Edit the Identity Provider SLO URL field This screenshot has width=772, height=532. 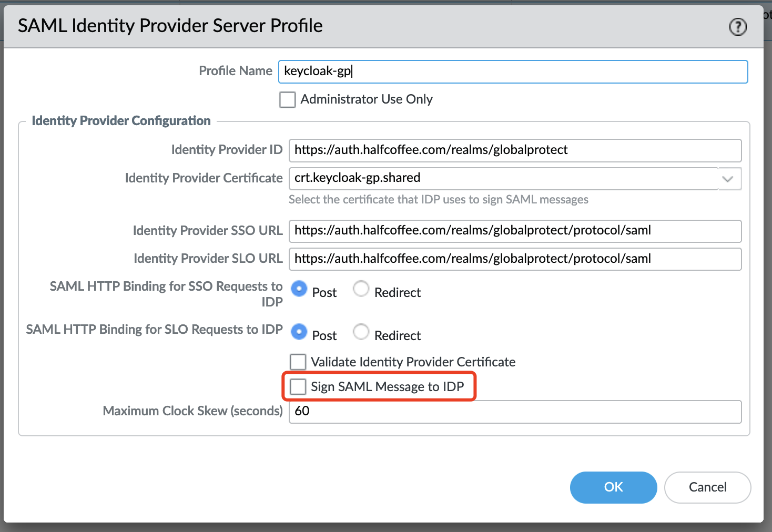[x=515, y=259]
